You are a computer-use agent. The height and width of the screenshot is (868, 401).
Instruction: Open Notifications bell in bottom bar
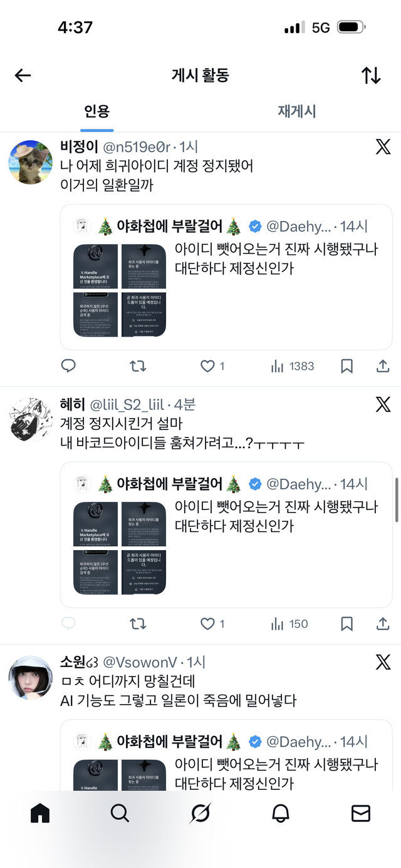(281, 813)
